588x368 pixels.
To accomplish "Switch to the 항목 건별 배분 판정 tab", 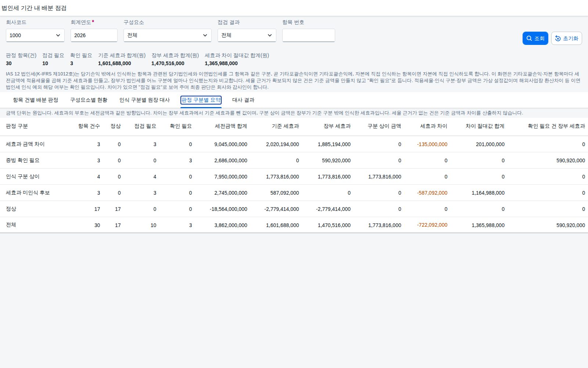I will [36, 100].
